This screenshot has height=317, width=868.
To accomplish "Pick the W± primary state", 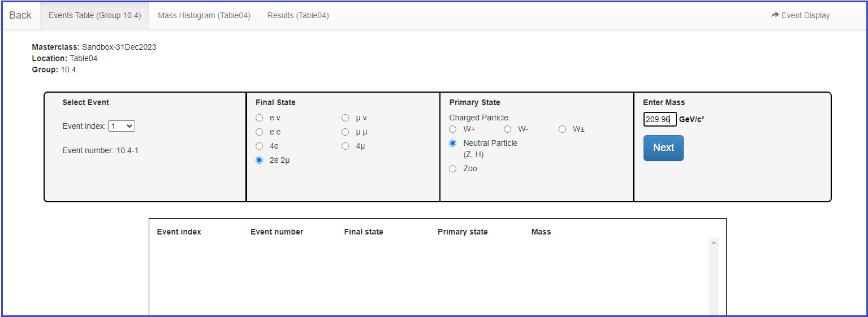I will (563, 129).
